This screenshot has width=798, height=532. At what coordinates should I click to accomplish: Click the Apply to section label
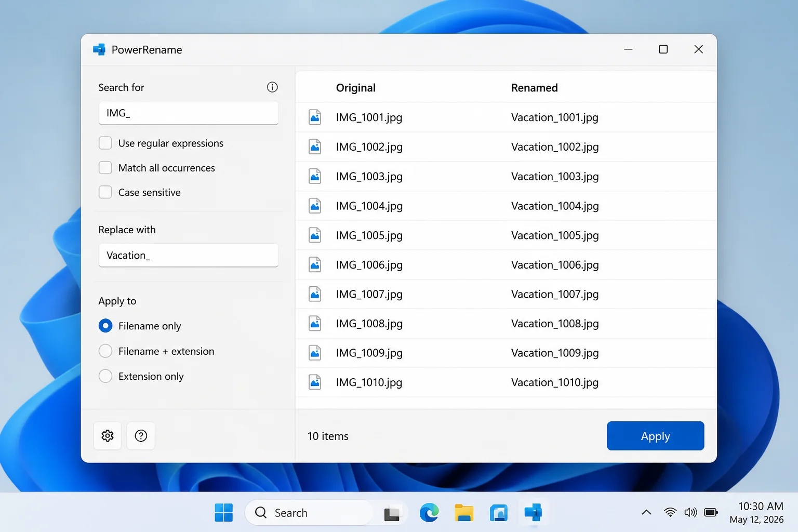click(117, 301)
